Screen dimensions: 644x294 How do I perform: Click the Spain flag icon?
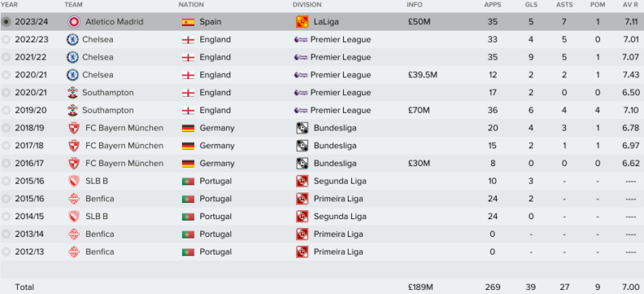coord(188,22)
